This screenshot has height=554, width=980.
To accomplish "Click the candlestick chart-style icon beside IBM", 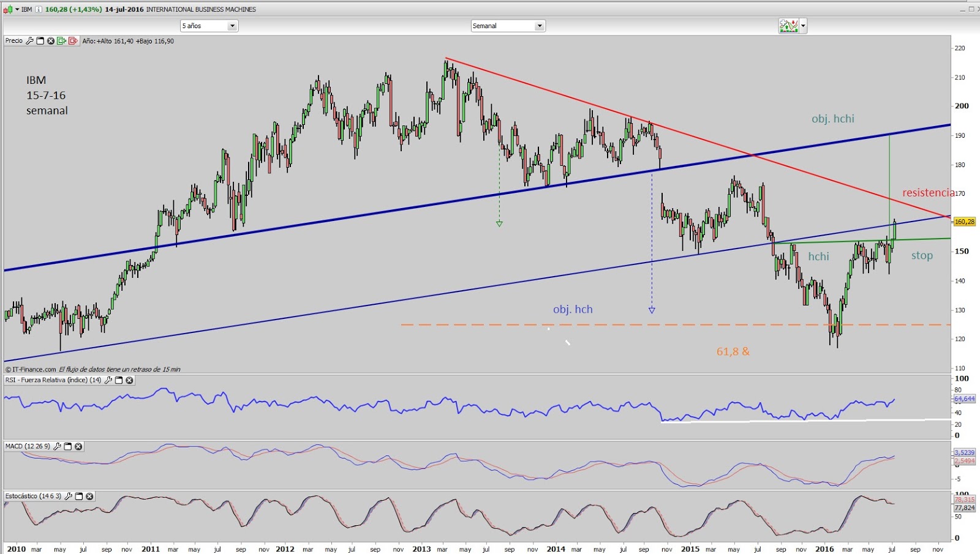I will tap(8, 9).
